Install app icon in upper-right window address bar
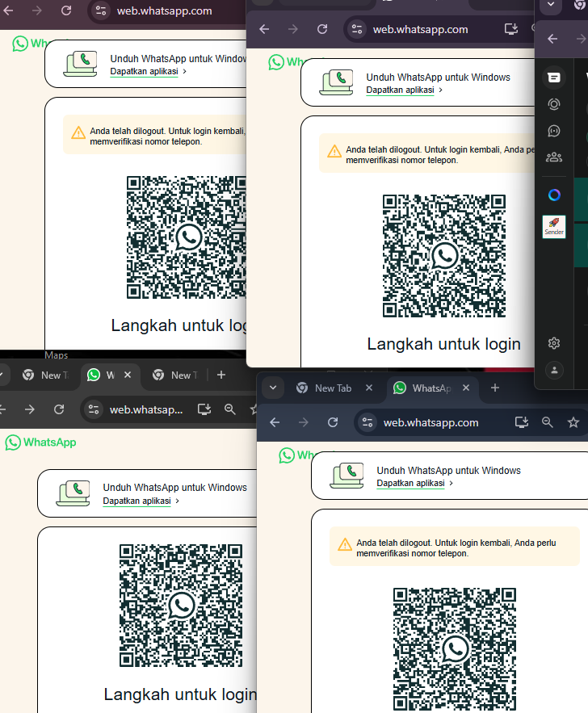This screenshot has height=713, width=588. tap(511, 29)
